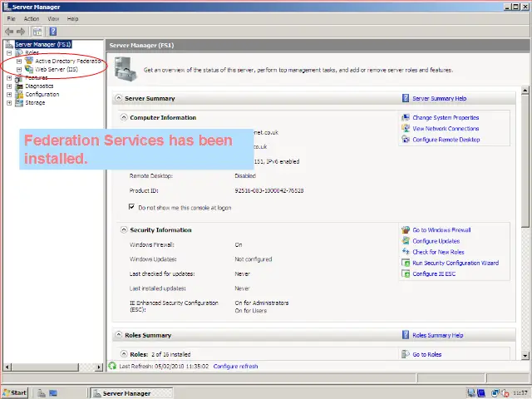Expand the Features tree node
This screenshot has width=532, height=399.
[9, 78]
